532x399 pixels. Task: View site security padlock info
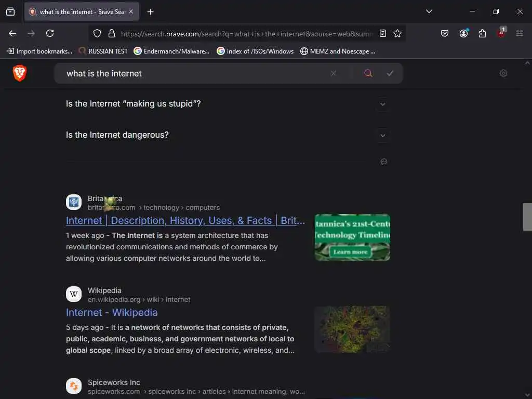click(112, 33)
